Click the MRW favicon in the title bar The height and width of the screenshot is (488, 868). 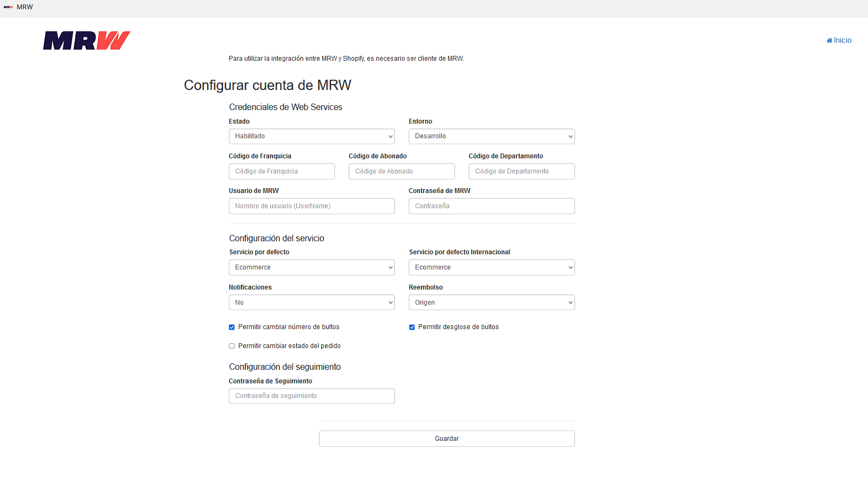(x=8, y=7)
